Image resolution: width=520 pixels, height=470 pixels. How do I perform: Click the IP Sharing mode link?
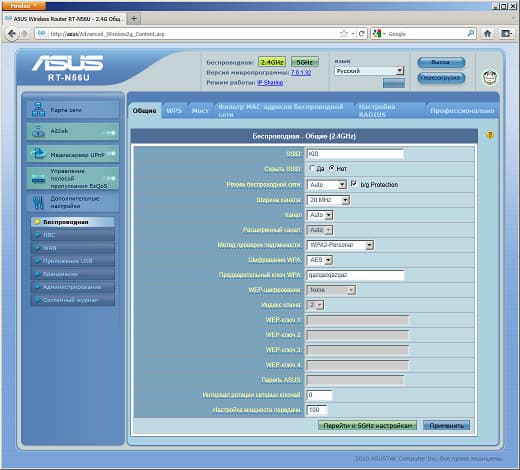pos(270,82)
